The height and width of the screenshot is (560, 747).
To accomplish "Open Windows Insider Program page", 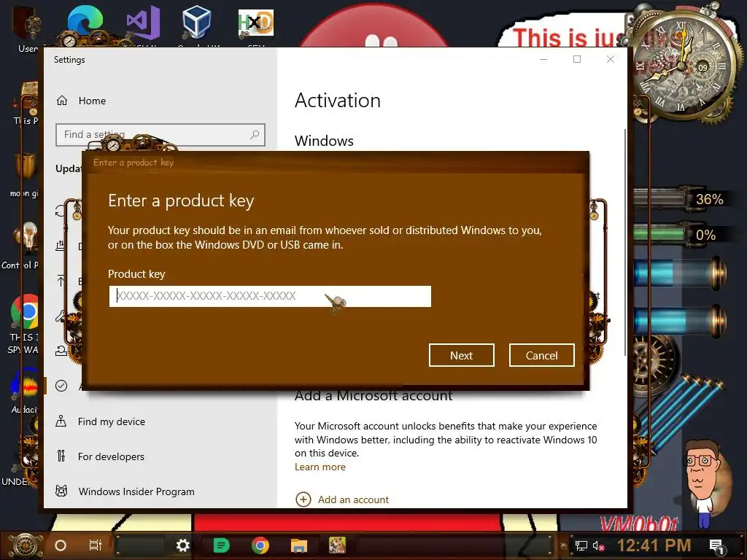I will [136, 491].
